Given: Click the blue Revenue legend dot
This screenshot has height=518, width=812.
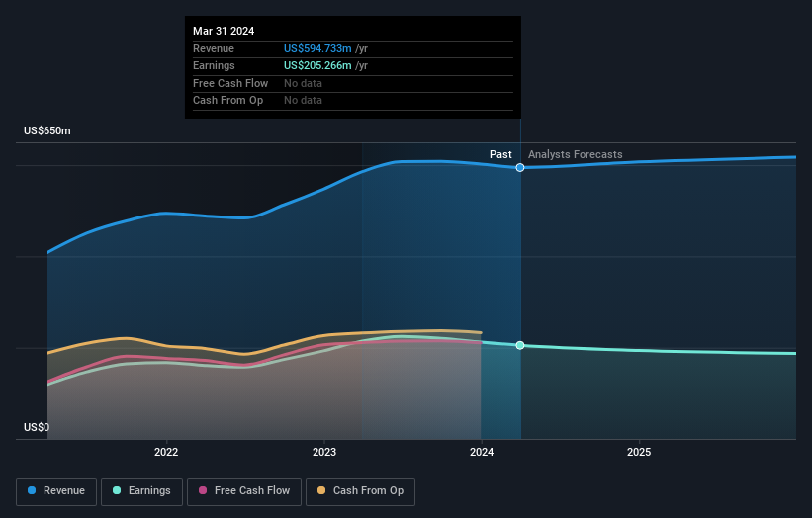Looking at the screenshot, I should point(32,490).
